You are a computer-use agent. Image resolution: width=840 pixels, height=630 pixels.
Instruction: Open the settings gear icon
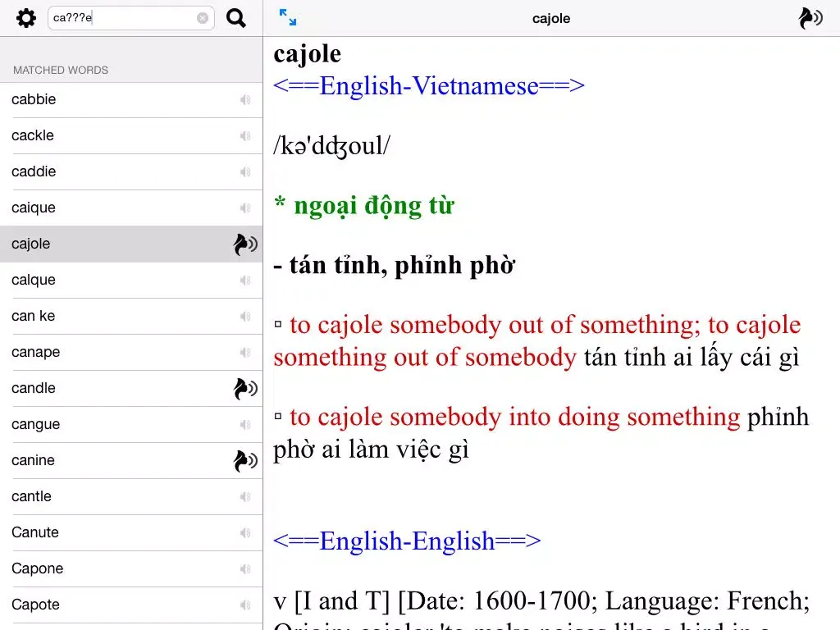25,18
